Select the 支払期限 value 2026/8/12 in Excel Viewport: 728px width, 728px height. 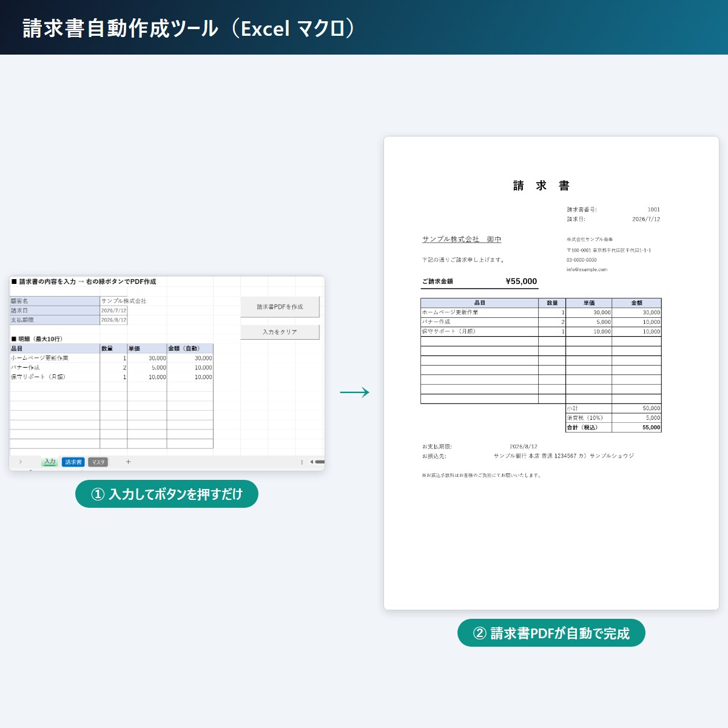pos(113,320)
